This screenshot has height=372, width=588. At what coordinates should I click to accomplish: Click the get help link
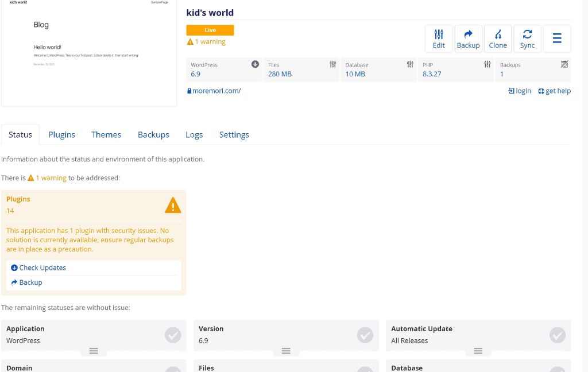(554, 91)
